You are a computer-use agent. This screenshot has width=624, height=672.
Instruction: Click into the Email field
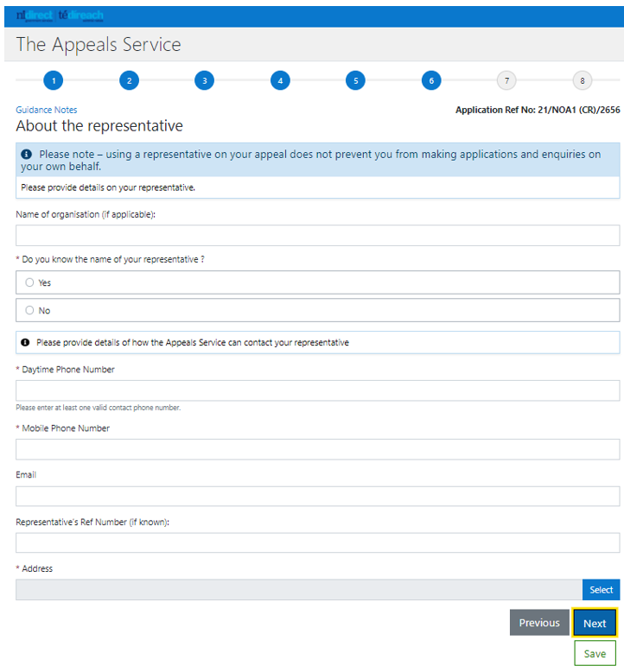(x=317, y=496)
